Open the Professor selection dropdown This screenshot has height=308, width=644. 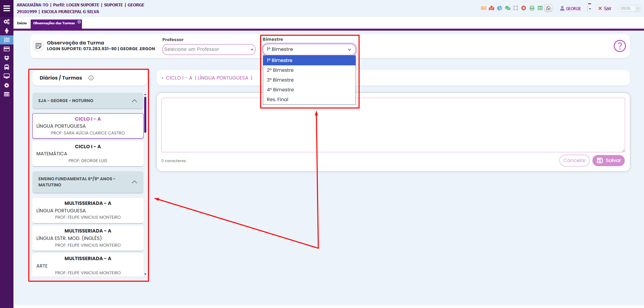209,50
